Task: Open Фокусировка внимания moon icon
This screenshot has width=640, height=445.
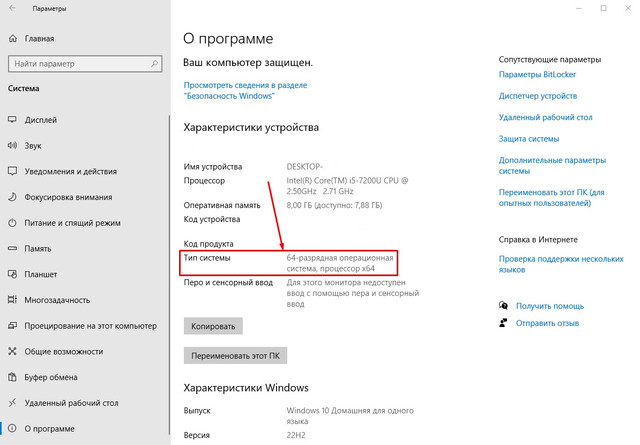Action: (13, 196)
